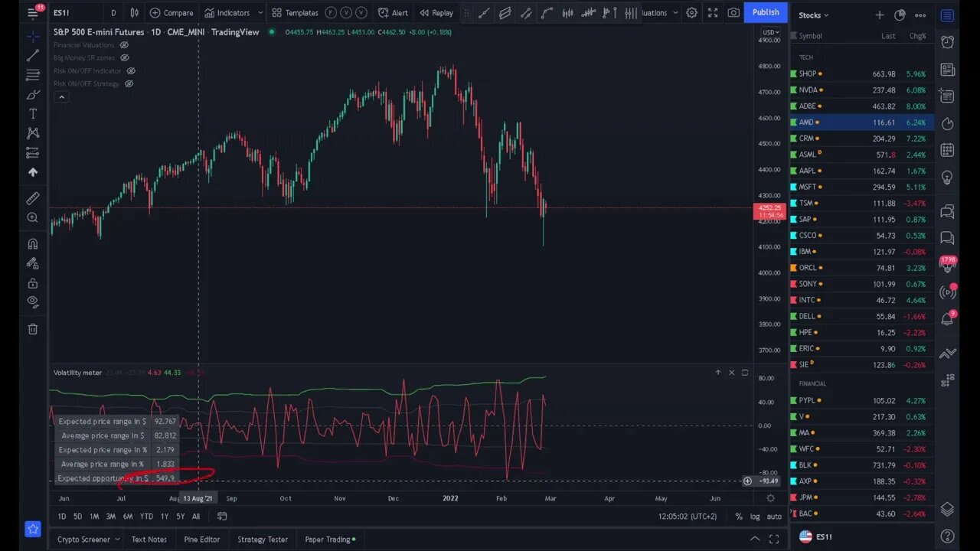This screenshot has height=551, width=980.
Task: Select the 1Y time range
Action: 164,517
